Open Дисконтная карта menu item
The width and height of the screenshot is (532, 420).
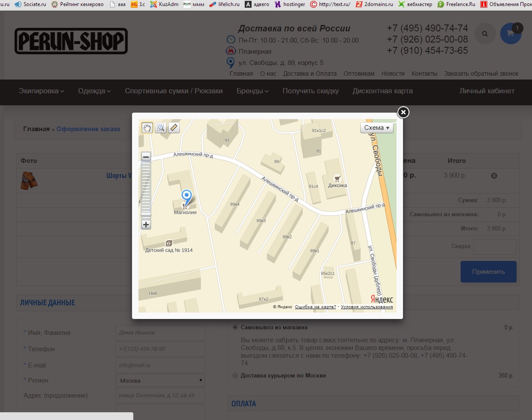[383, 91]
